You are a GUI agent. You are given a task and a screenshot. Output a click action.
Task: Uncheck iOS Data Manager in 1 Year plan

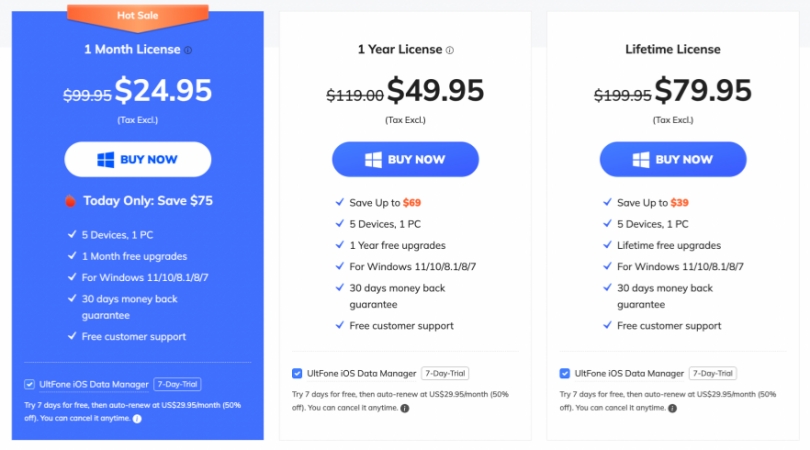[x=297, y=374]
